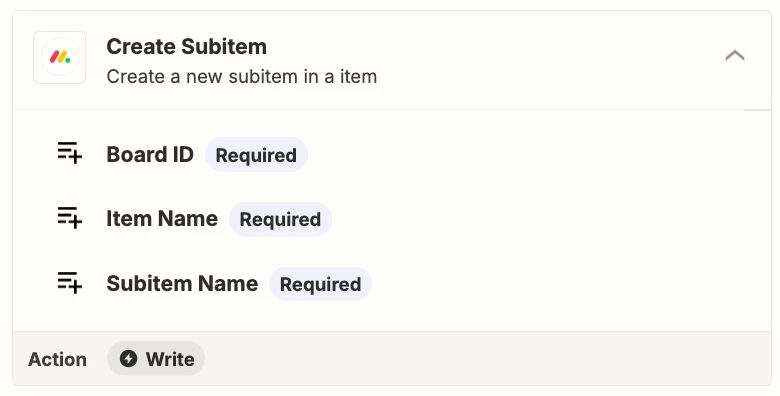
Task: Select the Board ID field label
Action: click(150, 154)
